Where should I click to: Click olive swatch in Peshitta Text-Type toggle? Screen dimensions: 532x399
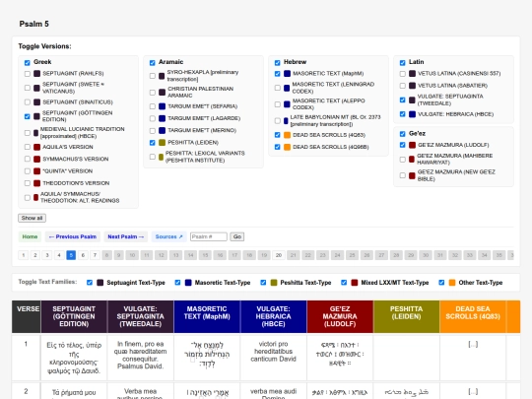coord(274,283)
